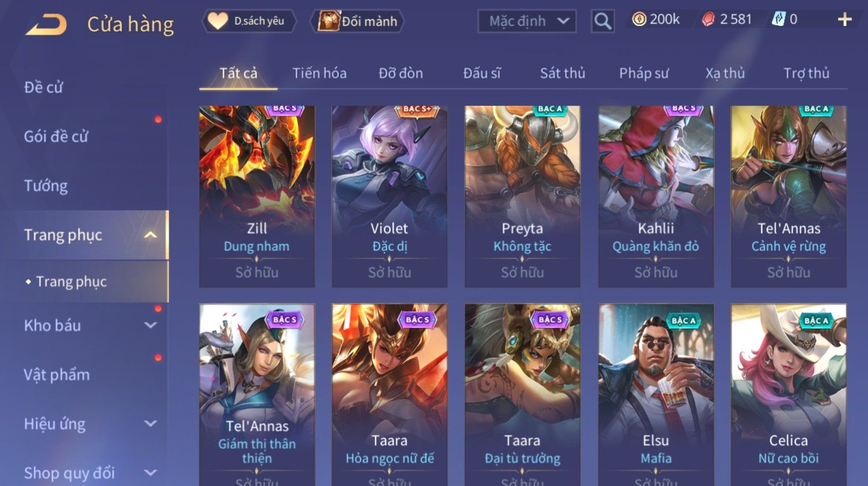Image resolution: width=868 pixels, height=486 pixels.
Task: Switch to the Pháp sư tab
Action: click(643, 73)
